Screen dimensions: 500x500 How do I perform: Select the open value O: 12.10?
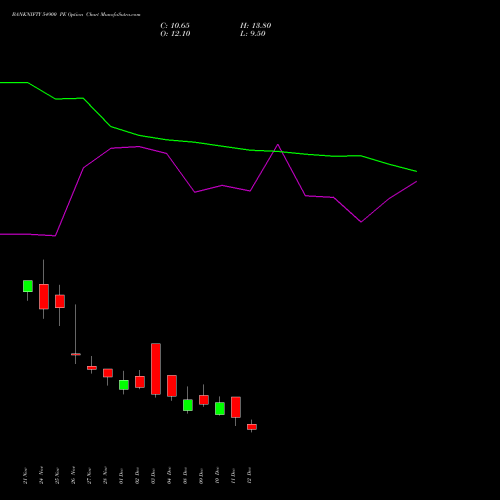[x=175, y=34]
